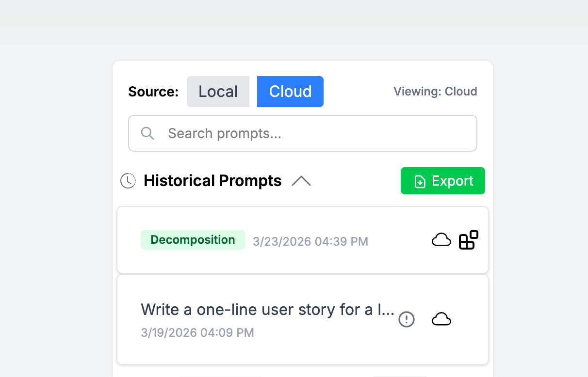Click the 3/19/2026 04:09 PM timestamp

pos(197,332)
